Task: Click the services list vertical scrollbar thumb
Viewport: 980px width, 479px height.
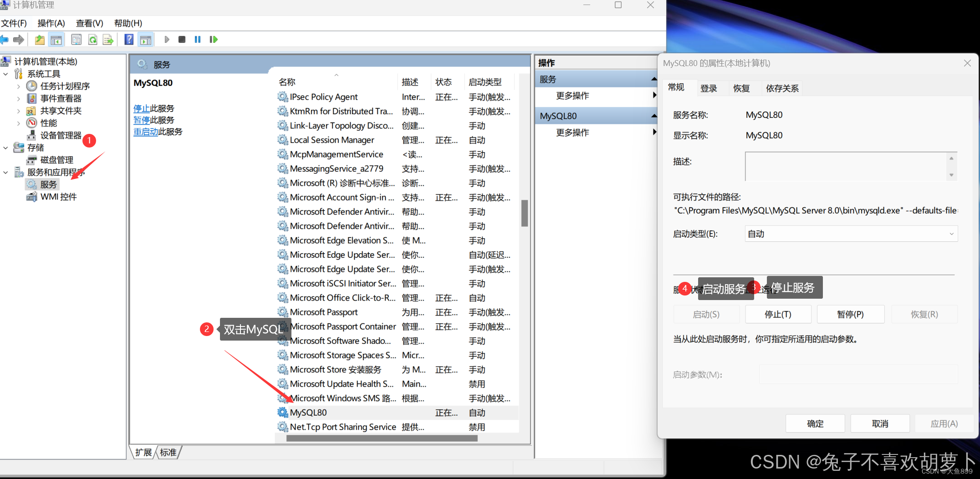Action: (525, 213)
